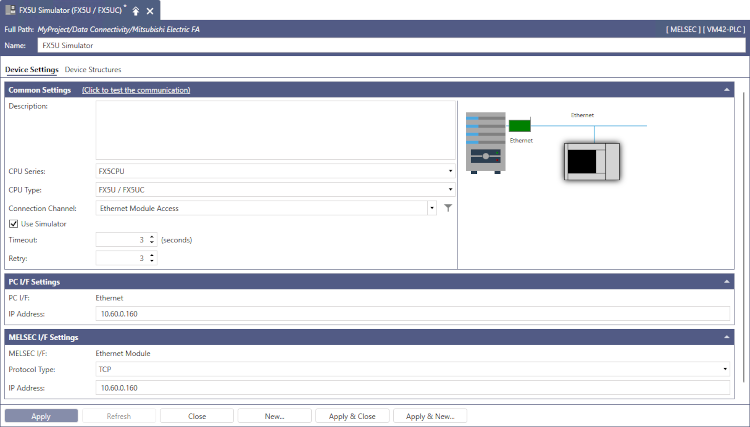
Task: Click the Full Path text MyProject/Data Connectivity
Action: [119, 29]
